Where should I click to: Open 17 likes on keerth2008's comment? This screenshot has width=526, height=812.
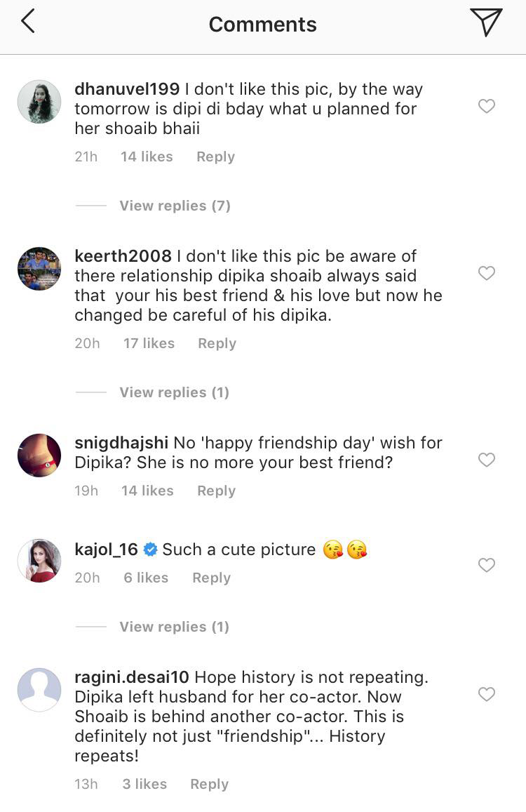pyautogui.click(x=149, y=343)
